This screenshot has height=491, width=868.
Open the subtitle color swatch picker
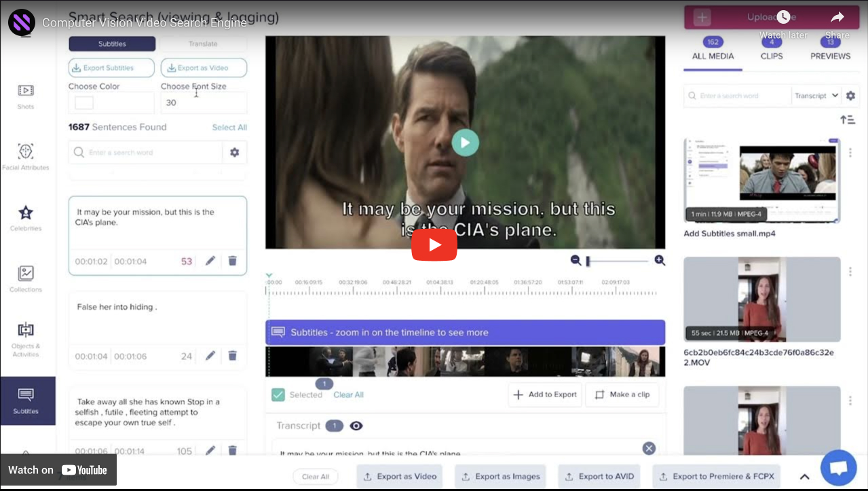84,103
